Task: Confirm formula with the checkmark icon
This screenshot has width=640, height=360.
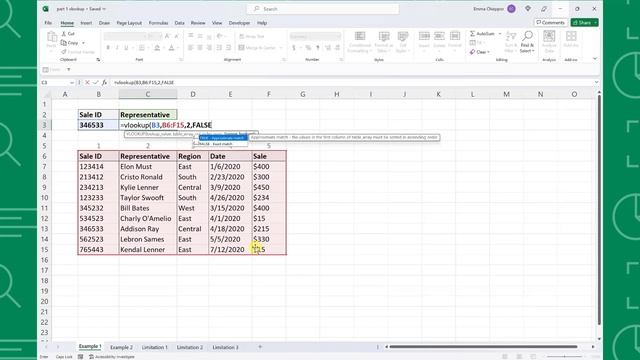Action: click(x=96, y=82)
